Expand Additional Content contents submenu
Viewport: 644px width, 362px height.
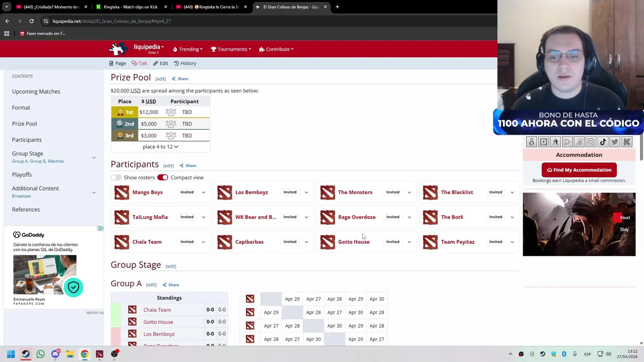point(94,193)
